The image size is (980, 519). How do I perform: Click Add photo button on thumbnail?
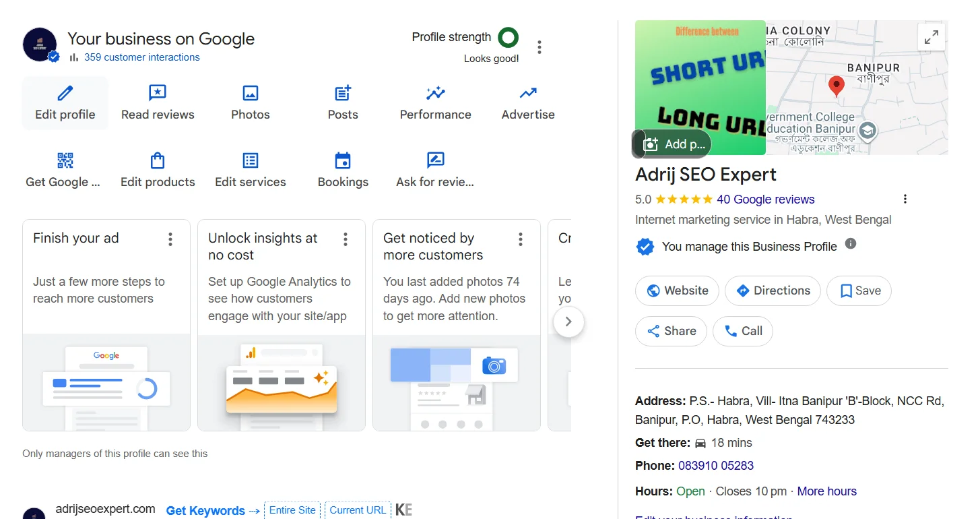click(x=672, y=144)
